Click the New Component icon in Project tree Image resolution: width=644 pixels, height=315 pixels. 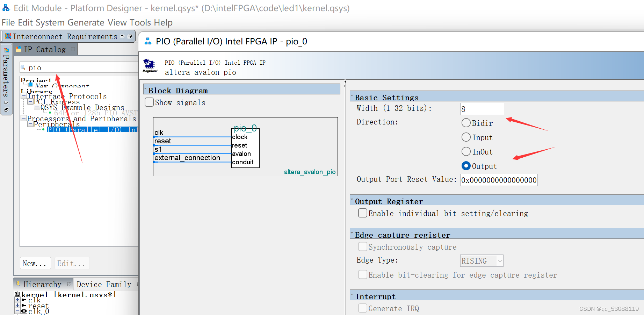(x=31, y=85)
